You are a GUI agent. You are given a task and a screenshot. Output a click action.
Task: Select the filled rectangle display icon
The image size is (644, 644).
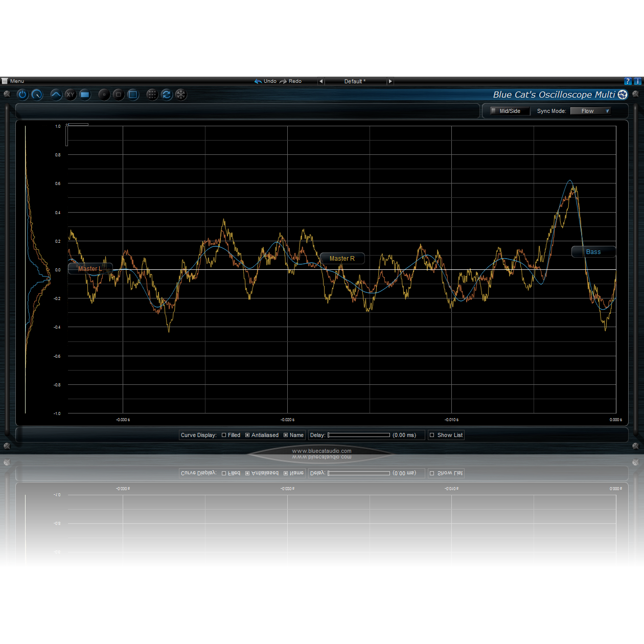point(85,95)
